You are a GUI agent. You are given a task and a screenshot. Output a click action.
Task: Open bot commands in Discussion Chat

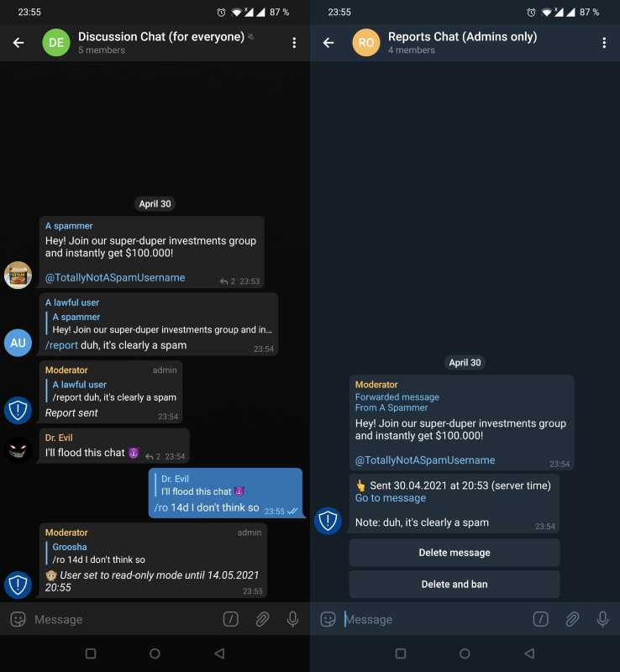coord(231,619)
